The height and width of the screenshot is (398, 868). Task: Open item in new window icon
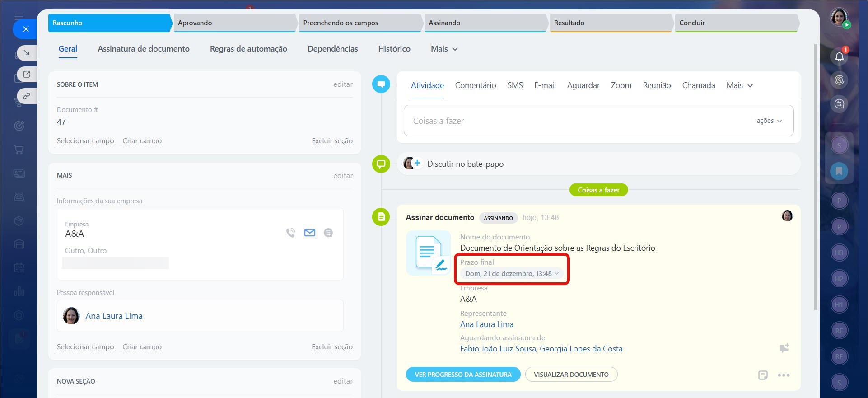(27, 75)
